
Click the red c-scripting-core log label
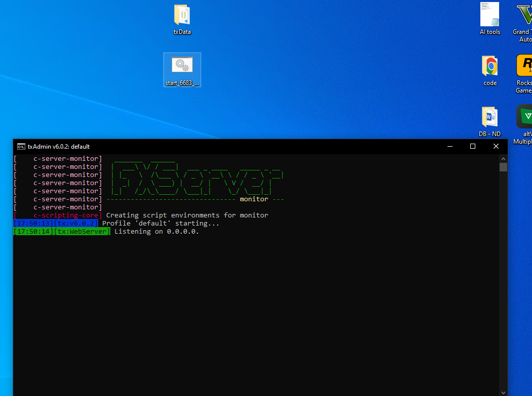66,215
